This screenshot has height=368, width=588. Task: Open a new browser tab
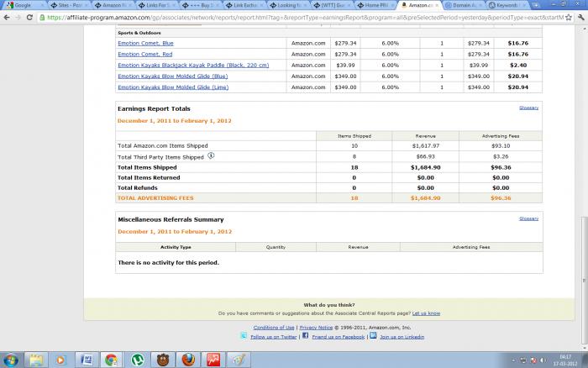pyautogui.click(x=535, y=5)
